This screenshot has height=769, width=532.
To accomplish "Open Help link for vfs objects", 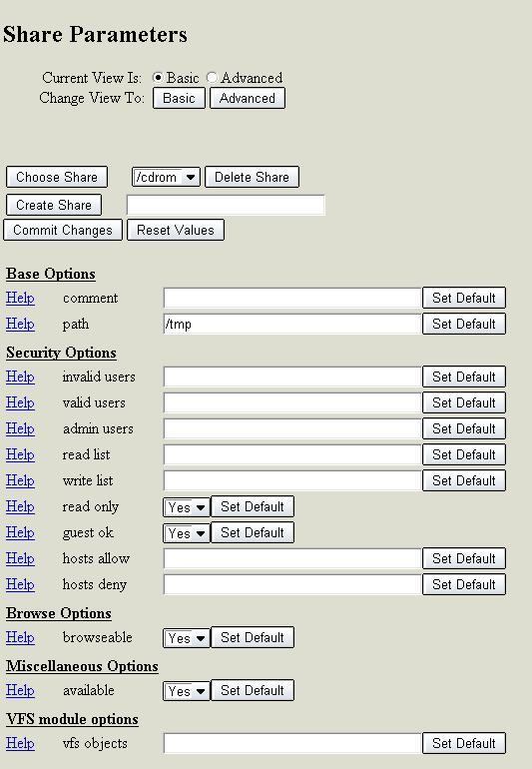I will pos(20,743).
